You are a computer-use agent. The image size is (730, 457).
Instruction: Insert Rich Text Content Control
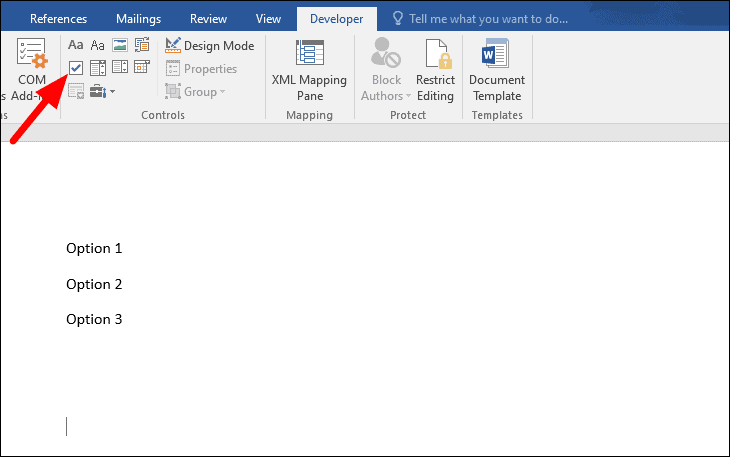point(76,45)
